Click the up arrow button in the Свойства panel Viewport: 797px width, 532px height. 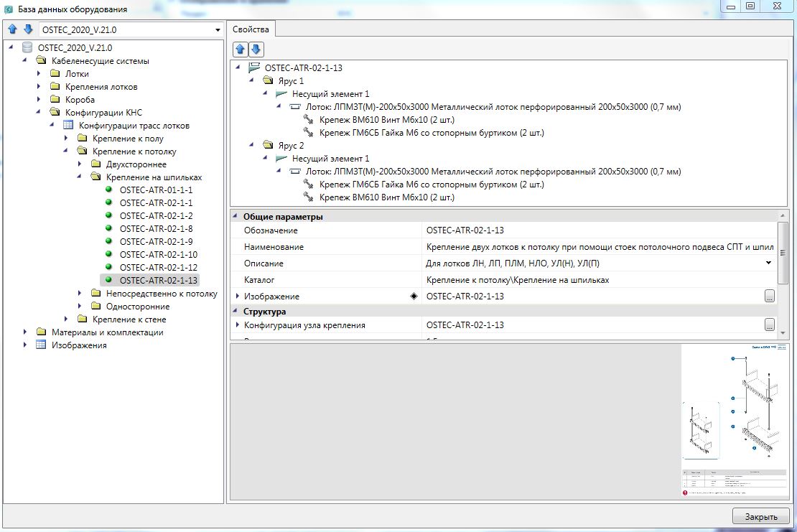pos(241,50)
